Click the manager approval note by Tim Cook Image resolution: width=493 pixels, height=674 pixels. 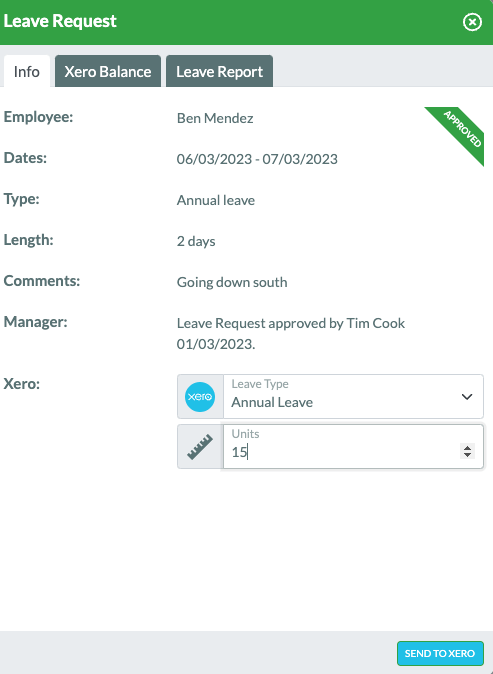tap(291, 334)
